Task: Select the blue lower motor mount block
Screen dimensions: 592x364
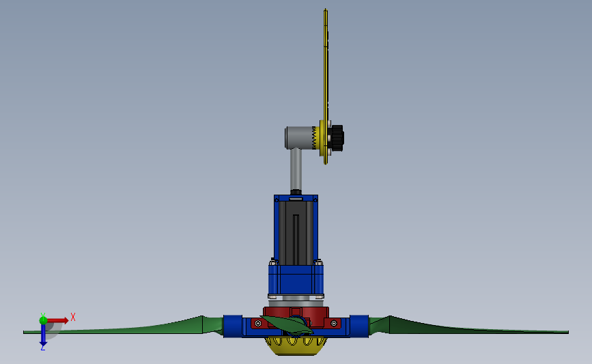Action: [296, 280]
